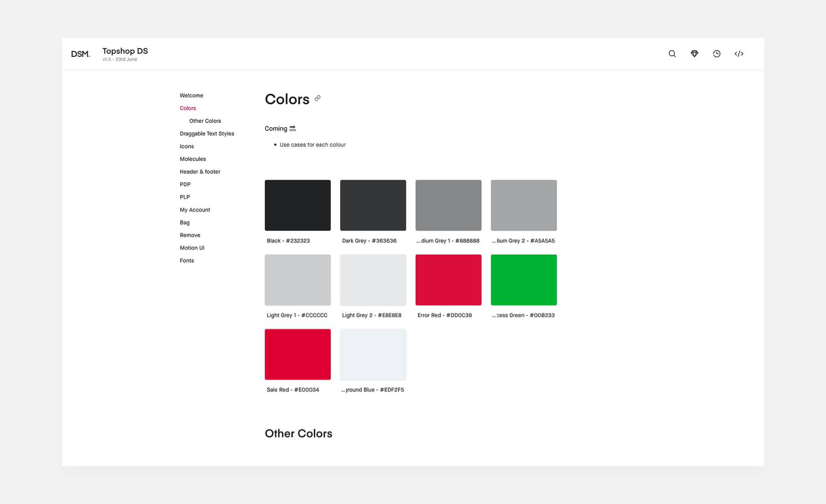826x504 pixels.
Task: Navigate to Icons page
Action: [x=187, y=147]
